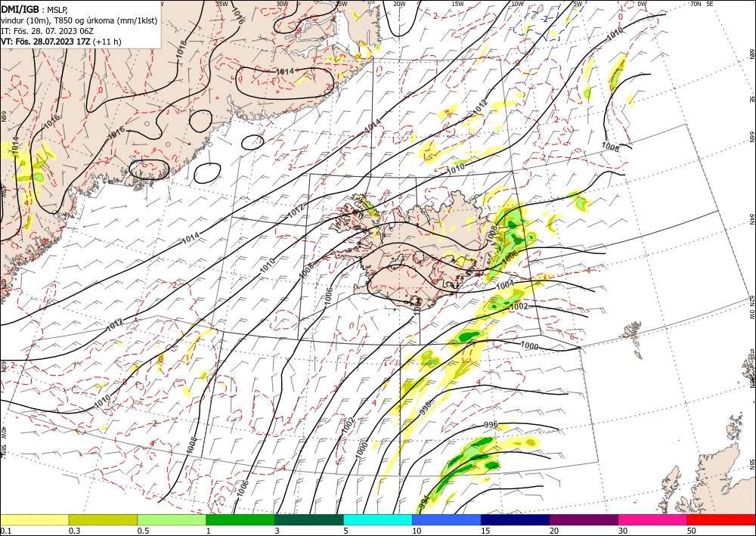Click the legend value '10'
The image size is (756, 536).
tap(417, 531)
